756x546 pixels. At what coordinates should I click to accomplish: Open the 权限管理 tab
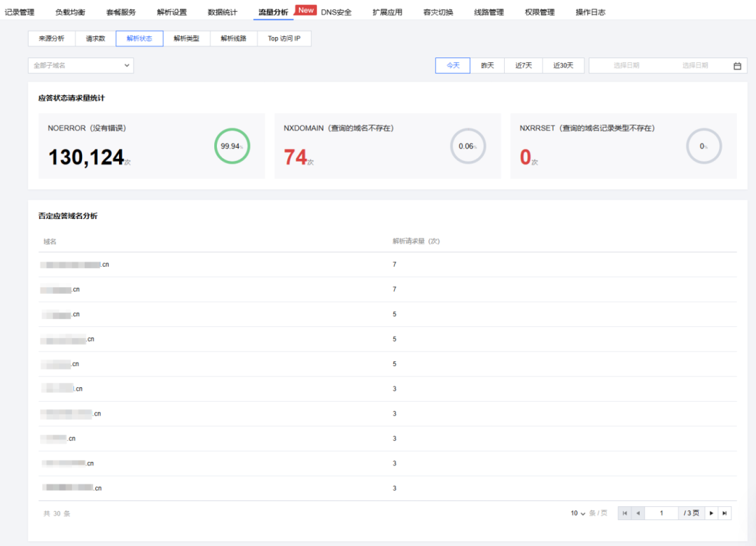[540, 12]
